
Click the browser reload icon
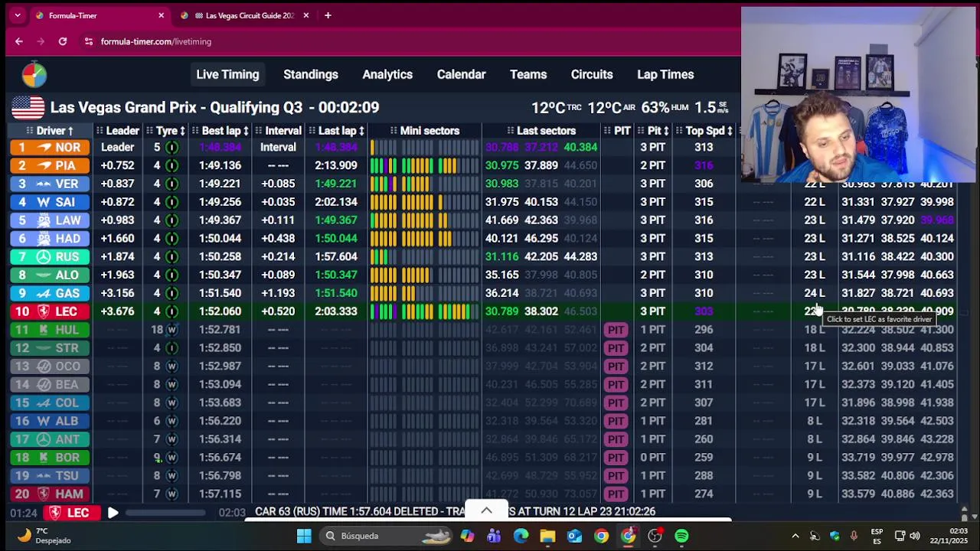click(63, 41)
